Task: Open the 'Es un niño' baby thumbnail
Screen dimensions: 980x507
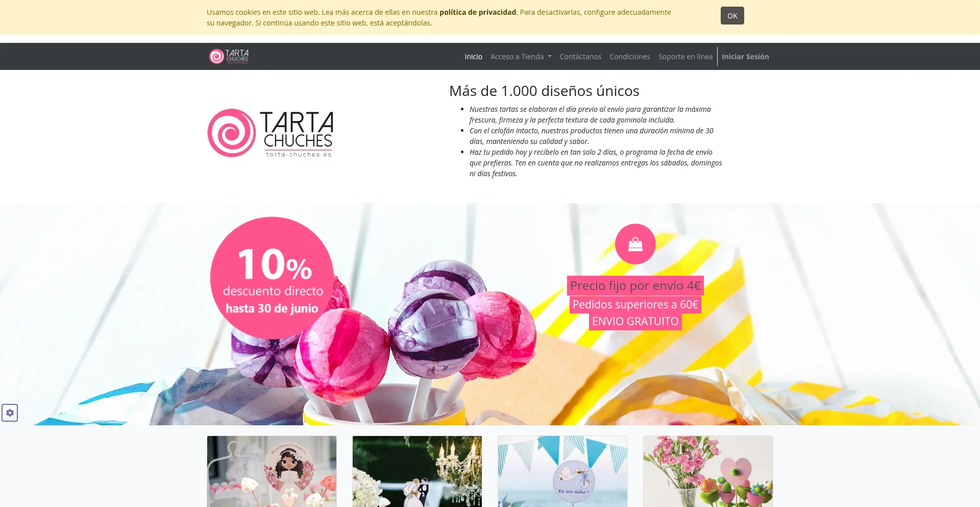Action: (x=562, y=471)
